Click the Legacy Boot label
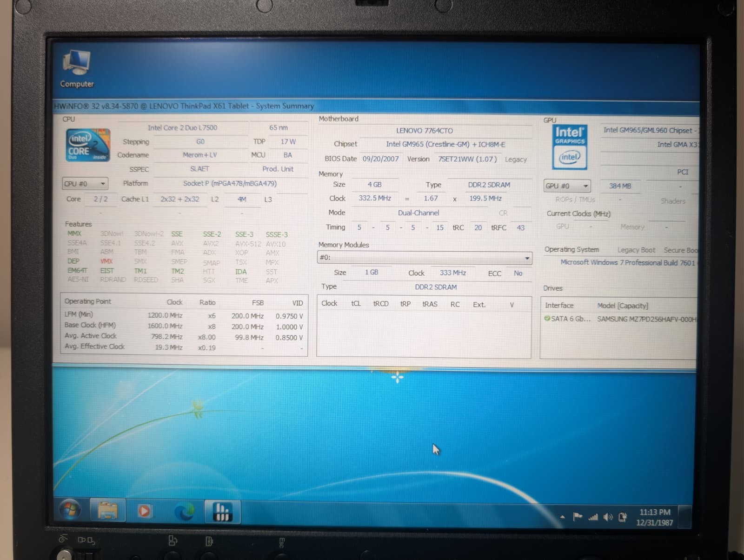Image resolution: width=744 pixels, height=560 pixels. coord(636,250)
